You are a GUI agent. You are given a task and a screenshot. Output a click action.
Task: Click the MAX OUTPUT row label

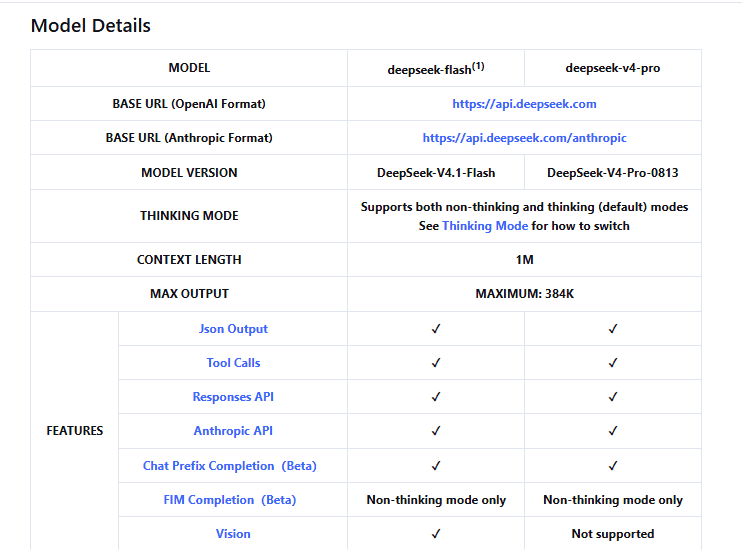click(x=189, y=293)
